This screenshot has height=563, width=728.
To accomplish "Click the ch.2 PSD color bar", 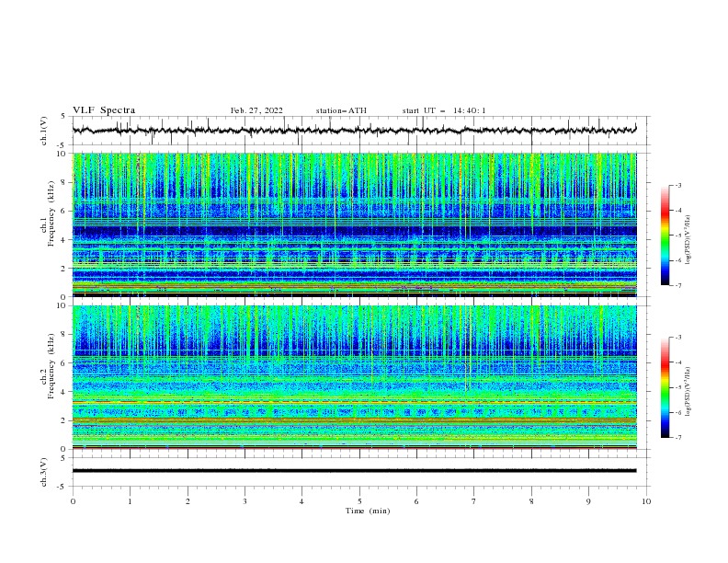I will coord(665,387).
